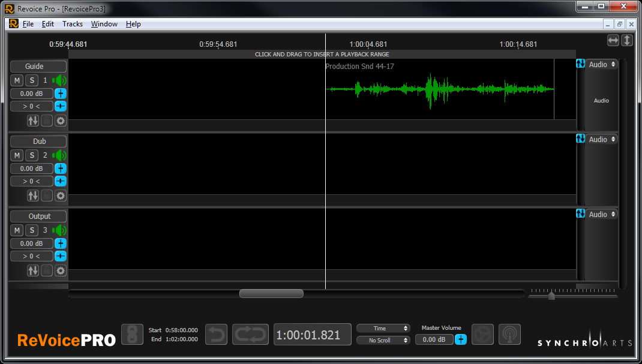Screen dimensions: 642x364
Task: Click the return-to-start arrow icon in transport
Action: [x=216, y=335]
